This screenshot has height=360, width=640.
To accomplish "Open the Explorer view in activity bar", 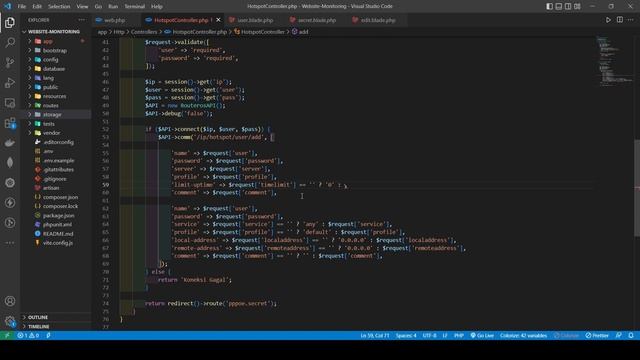I will click(x=10, y=22).
